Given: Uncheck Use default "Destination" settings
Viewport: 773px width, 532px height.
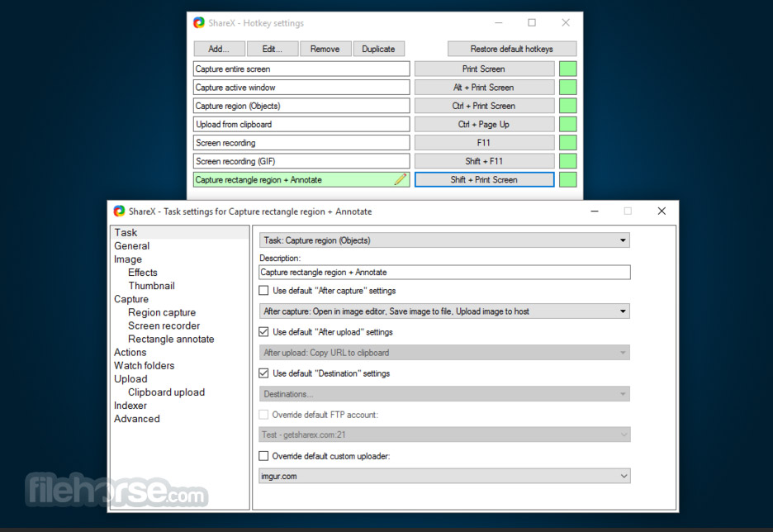Looking at the screenshot, I should [x=263, y=373].
